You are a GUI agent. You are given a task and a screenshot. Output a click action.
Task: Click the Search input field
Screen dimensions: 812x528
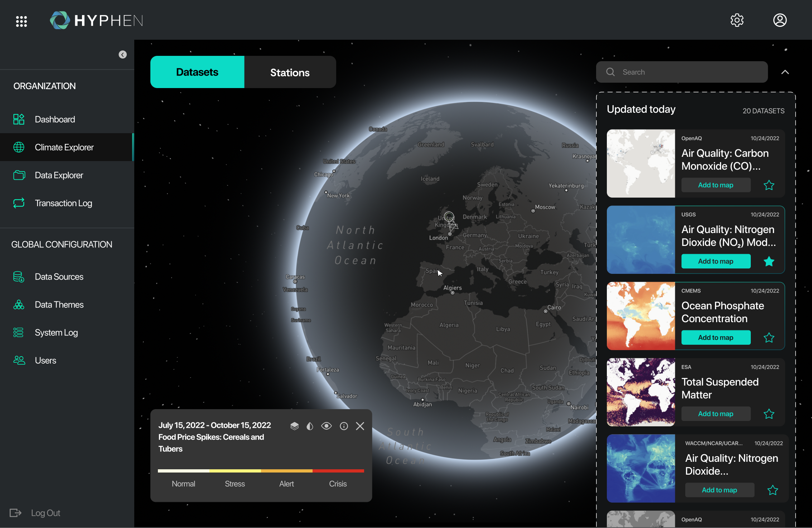[682, 72]
